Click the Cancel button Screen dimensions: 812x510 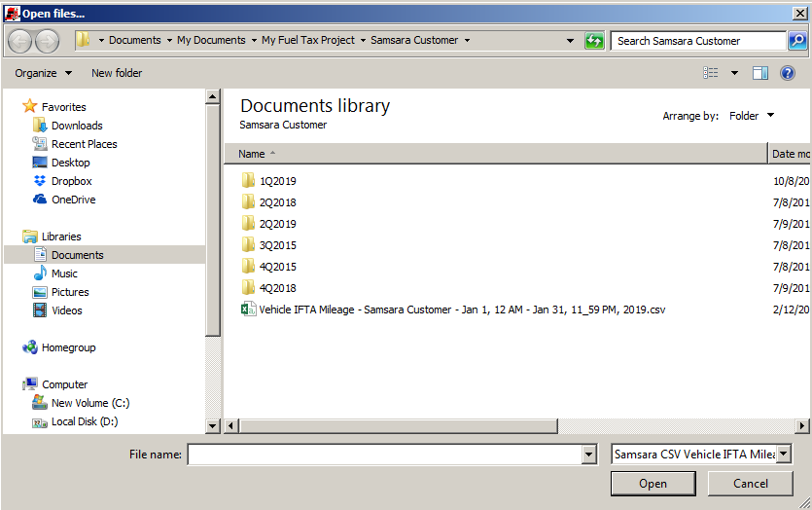click(751, 484)
